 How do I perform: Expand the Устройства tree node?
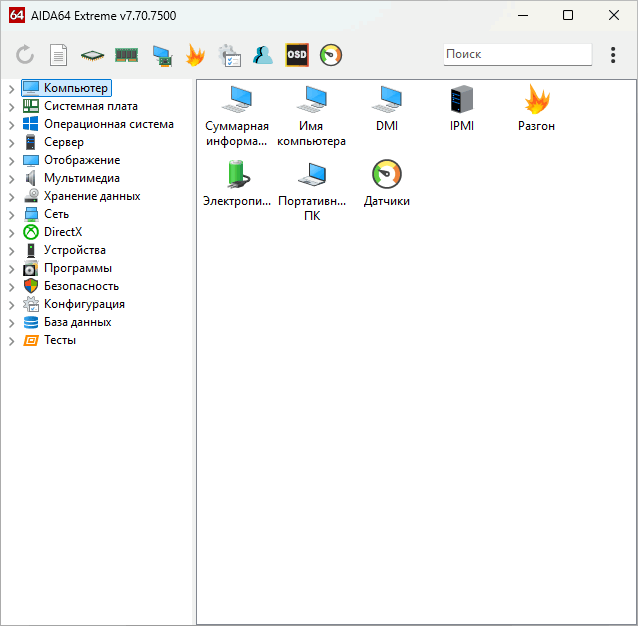pyautogui.click(x=12, y=251)
